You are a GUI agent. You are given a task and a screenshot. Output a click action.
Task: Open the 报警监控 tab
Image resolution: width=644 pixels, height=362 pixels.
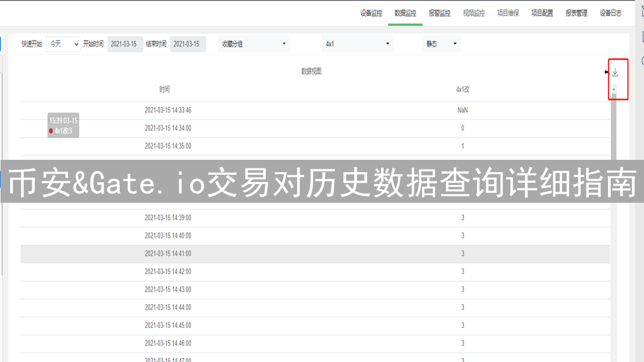click(440, 13)
